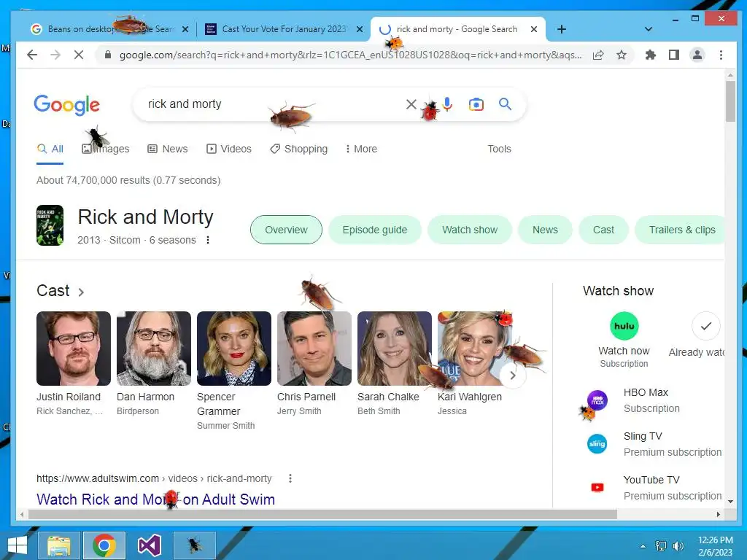Open search Tools

[499, 149]
